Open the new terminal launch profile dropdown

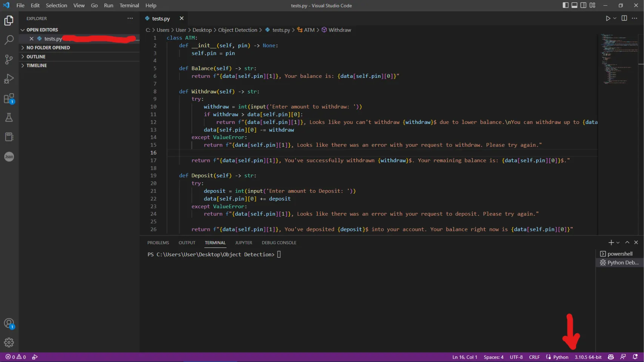pos(618,243)
